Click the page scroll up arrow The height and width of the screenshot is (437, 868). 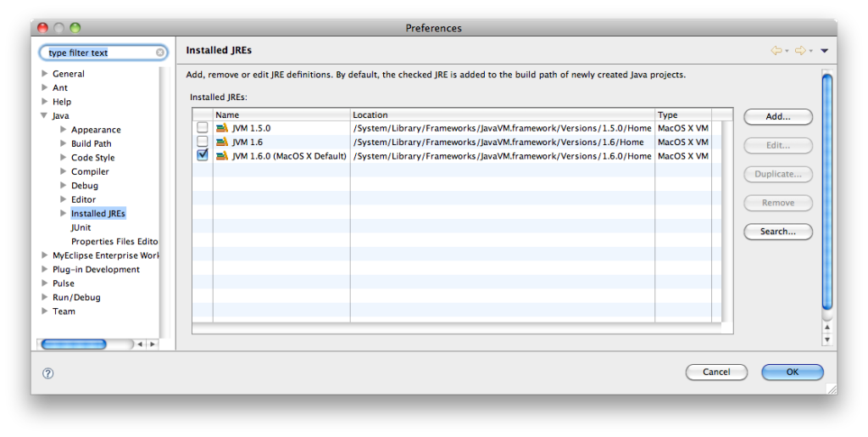(x=827, y=328)
